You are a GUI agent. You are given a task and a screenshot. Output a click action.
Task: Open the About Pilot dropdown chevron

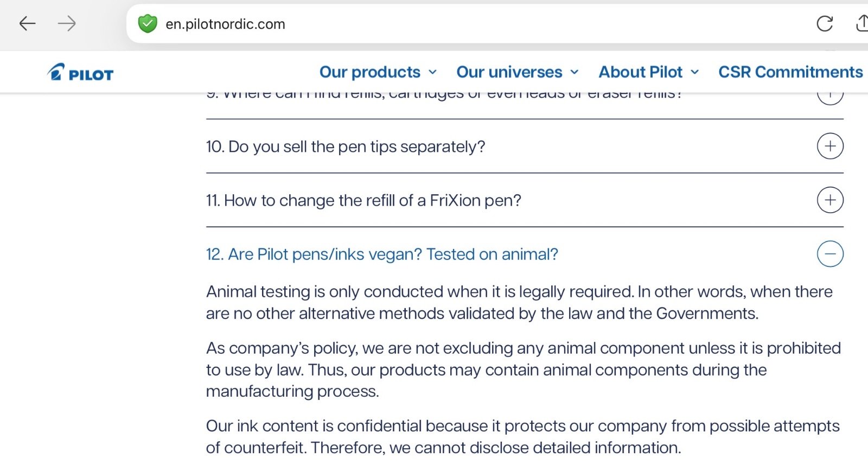pyautogui.click(x=695, y=72)
